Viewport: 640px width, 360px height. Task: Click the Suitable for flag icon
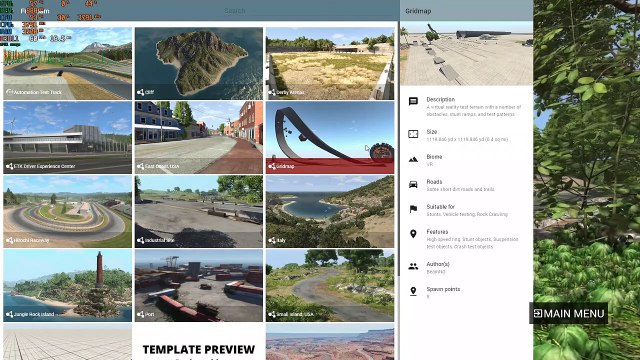(x=413, y=209)
